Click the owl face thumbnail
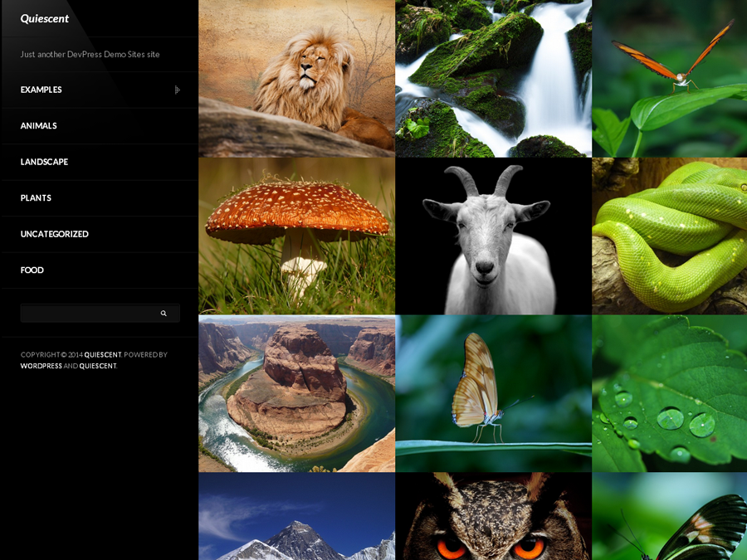 point(493,517)
